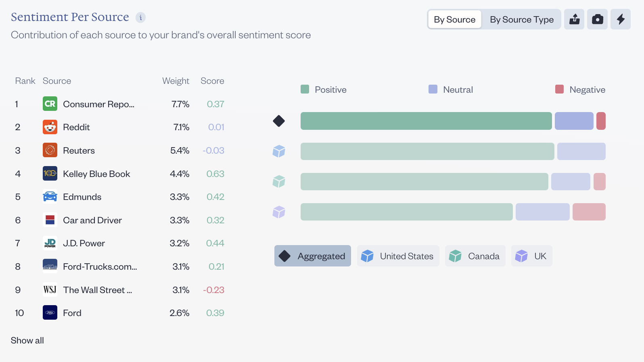Click the aggregated neutral bar segment
644x362 pixels.
pos(574,121)
